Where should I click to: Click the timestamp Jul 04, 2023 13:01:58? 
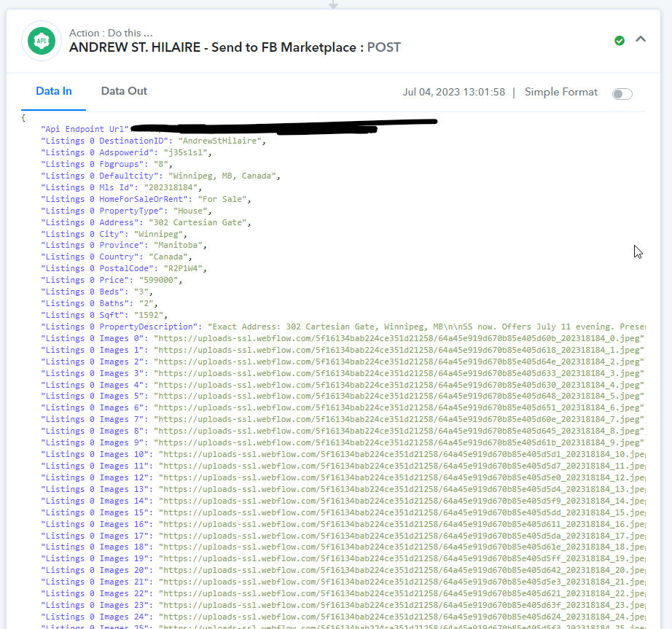(x=454, y=92)
